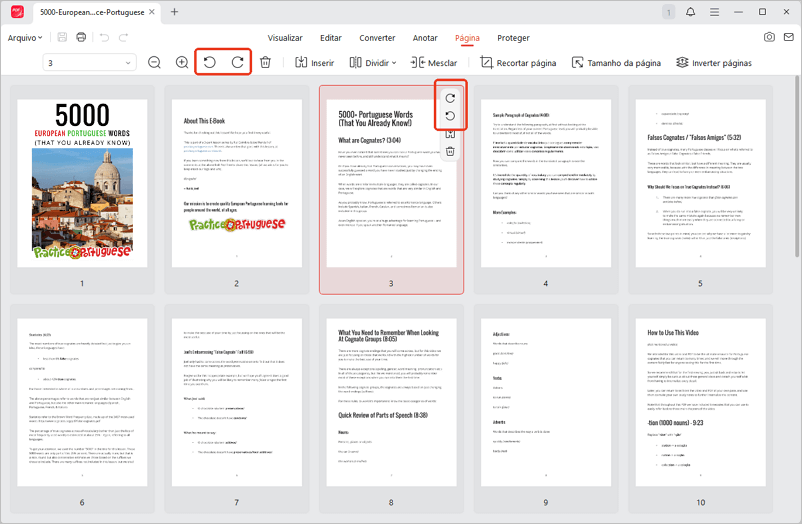Take a screenshot with the camera icon

(x=769, y=37)
